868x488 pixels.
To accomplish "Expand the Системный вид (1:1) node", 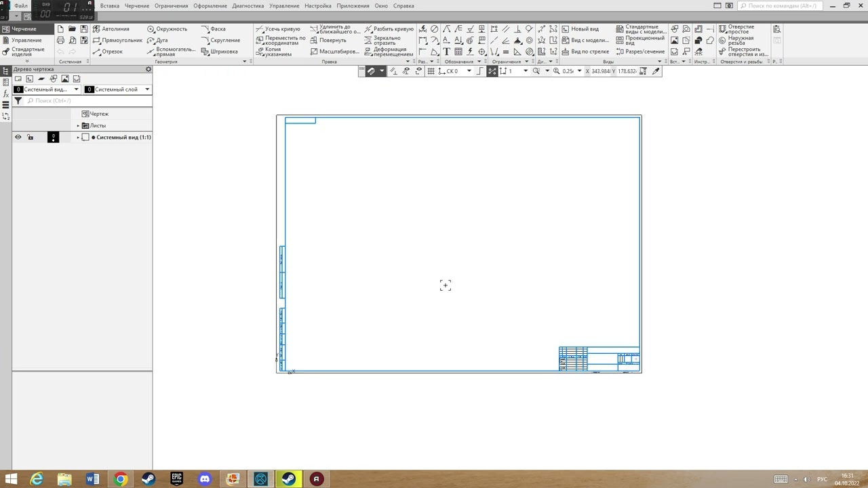I will point(78,137).
